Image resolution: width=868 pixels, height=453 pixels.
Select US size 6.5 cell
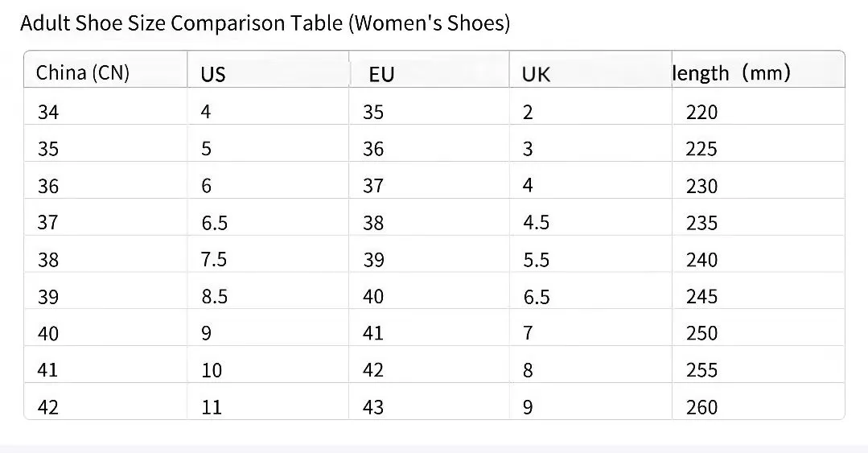(215, 223)
